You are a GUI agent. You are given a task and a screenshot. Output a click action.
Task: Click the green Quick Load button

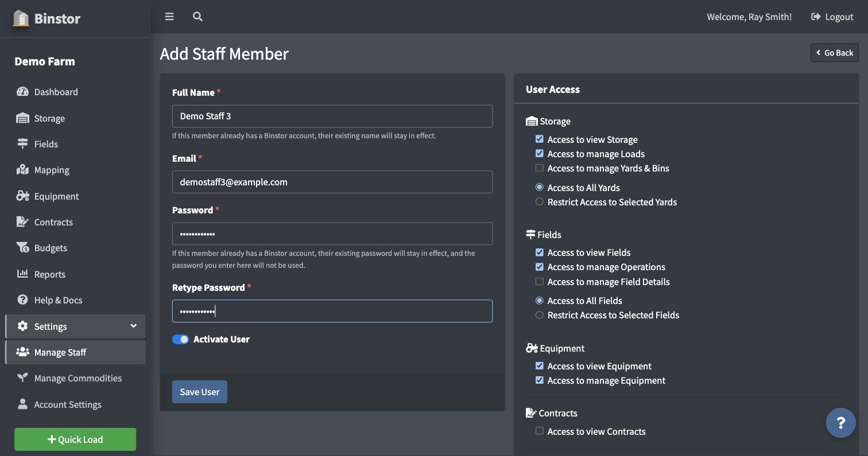[75, 439]
